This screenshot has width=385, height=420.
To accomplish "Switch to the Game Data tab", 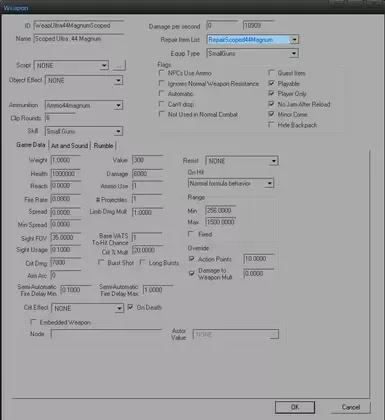I will pos(31,145).
